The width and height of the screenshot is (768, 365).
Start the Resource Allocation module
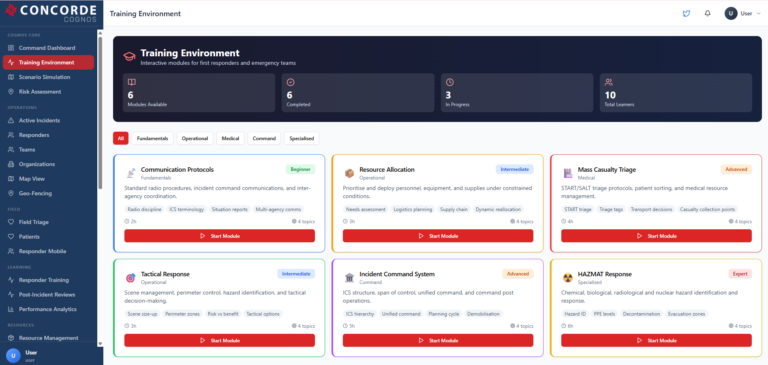click(438, 236)
